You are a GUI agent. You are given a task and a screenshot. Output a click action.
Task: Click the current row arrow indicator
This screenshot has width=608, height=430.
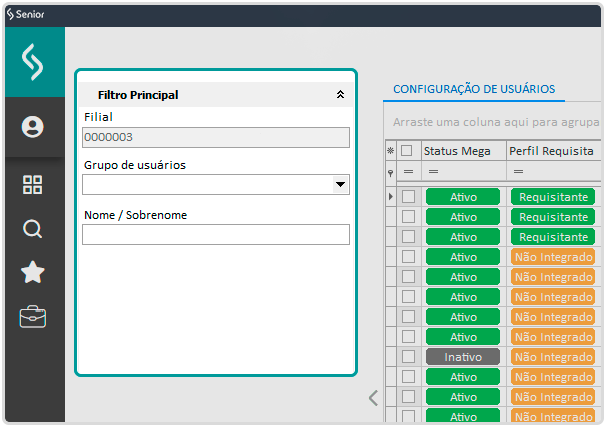pyautogui.click(x=390, y=197)
